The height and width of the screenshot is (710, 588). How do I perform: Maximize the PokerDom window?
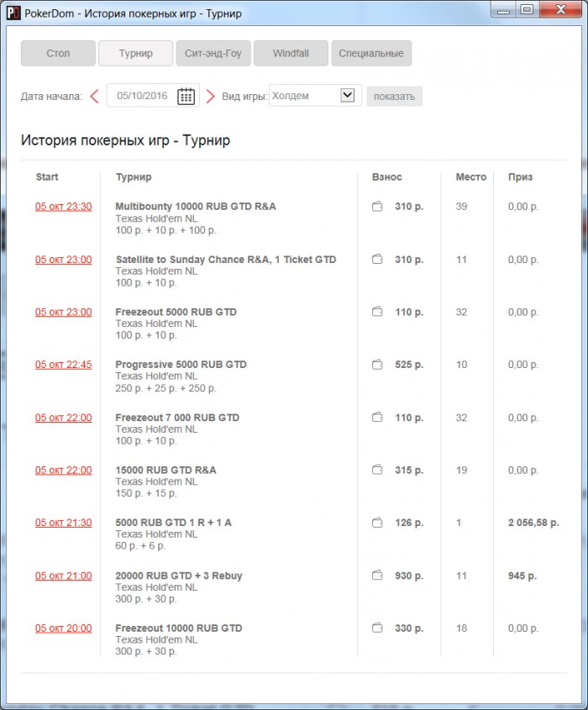(x=528, y=9)
